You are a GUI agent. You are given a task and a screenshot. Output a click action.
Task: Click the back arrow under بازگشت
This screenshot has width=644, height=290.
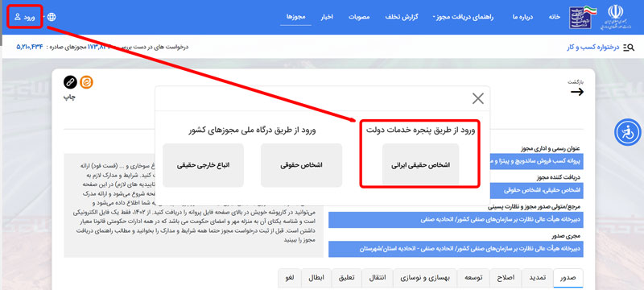click(x=577, y=92)
